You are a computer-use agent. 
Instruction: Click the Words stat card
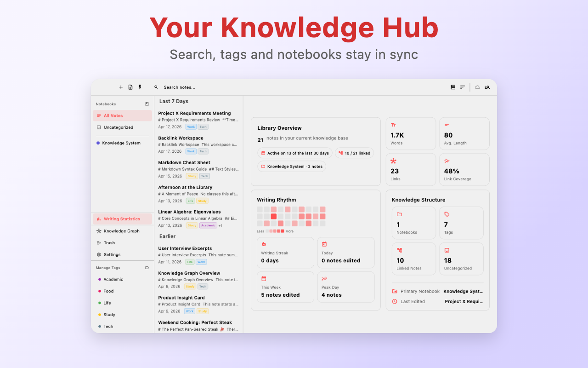(411, 133)
